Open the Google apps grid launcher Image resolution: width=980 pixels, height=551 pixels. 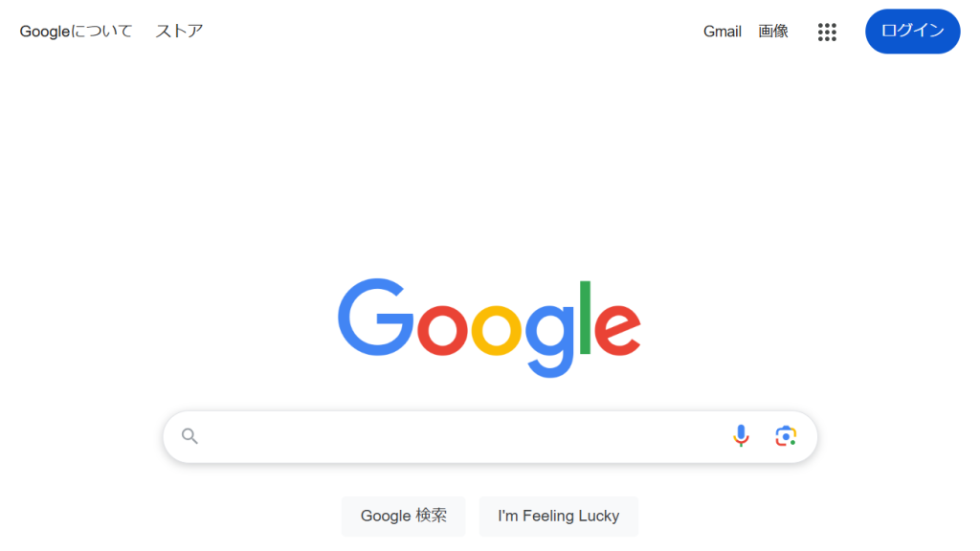click(x=827, y=32)
